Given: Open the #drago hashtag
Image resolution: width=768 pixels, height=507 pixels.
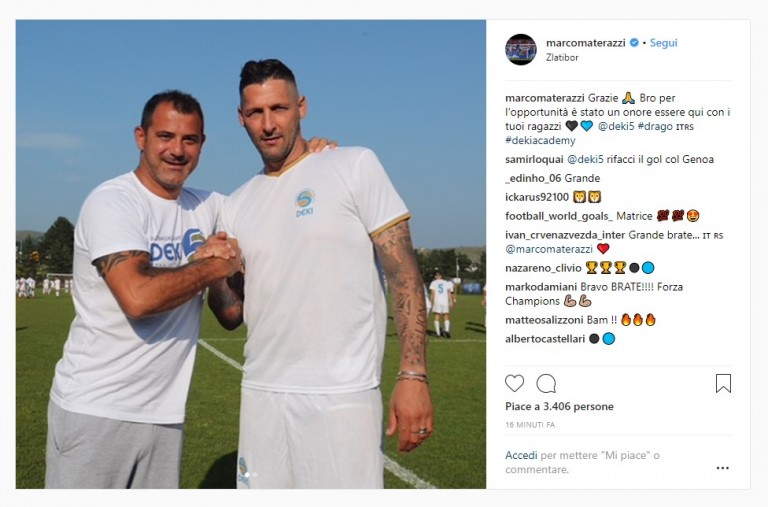Looking at the screenshot, I should (655, 126).
